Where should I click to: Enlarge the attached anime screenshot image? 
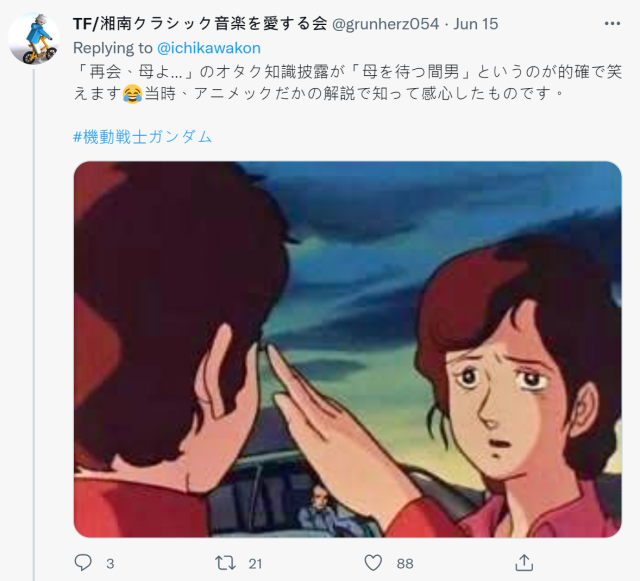click(x=348, y=349)
